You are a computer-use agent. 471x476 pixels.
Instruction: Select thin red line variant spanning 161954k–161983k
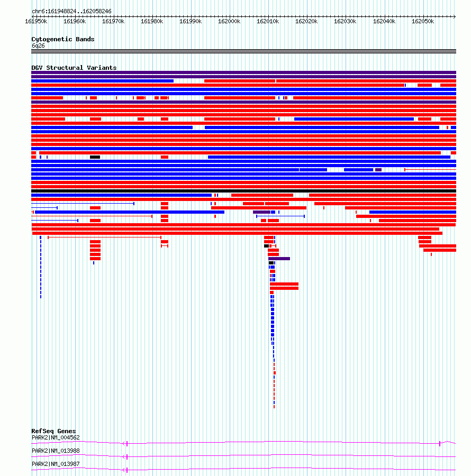coord(104,237)
